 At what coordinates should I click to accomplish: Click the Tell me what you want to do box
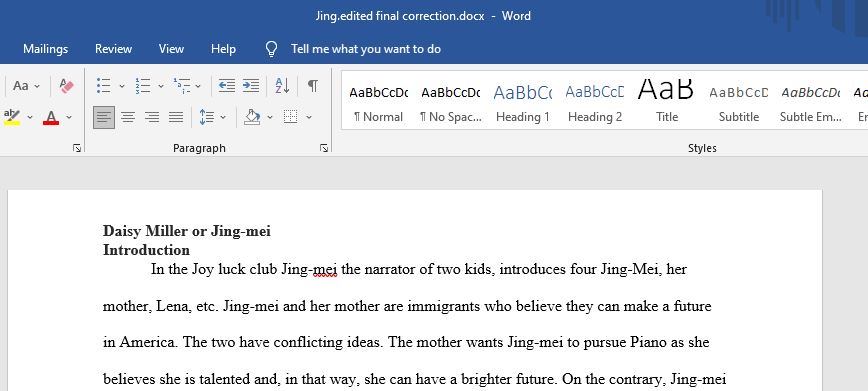click(x=366, y=49)
